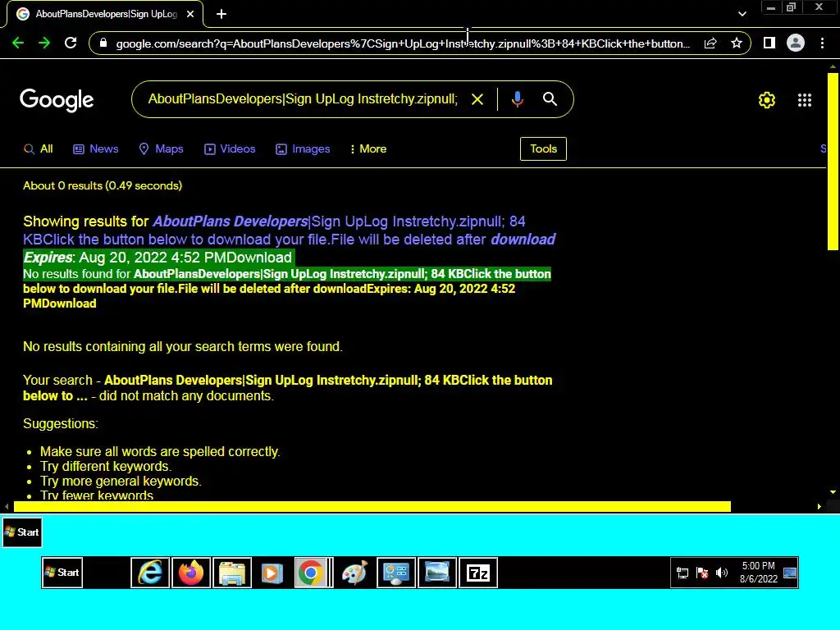Viewport: 840px width, 630px height.
Task: Clear the Google search box text
Action: pos(477,99)
